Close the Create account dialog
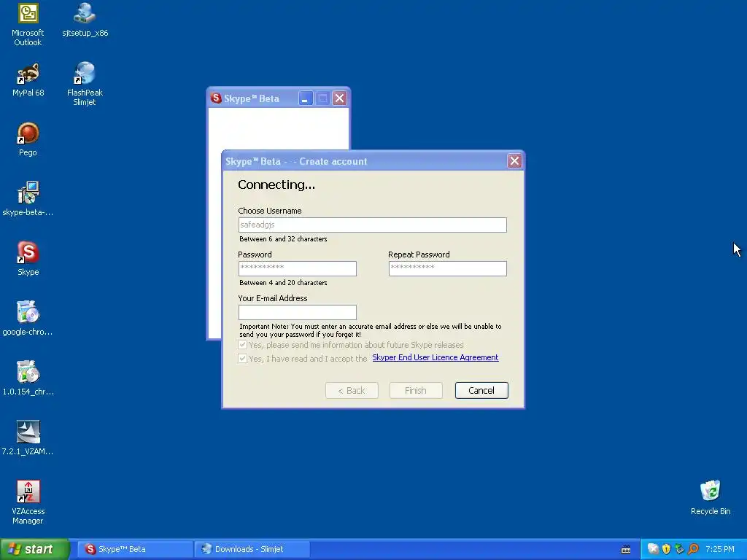The image size is (747, 560). [514, 161]
